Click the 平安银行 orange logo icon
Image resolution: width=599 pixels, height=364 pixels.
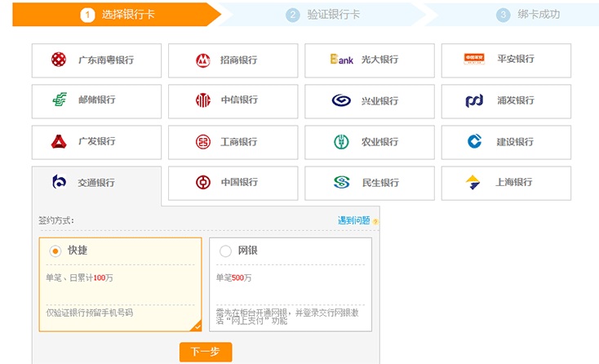pyautogui.click(x=474, y=59)
